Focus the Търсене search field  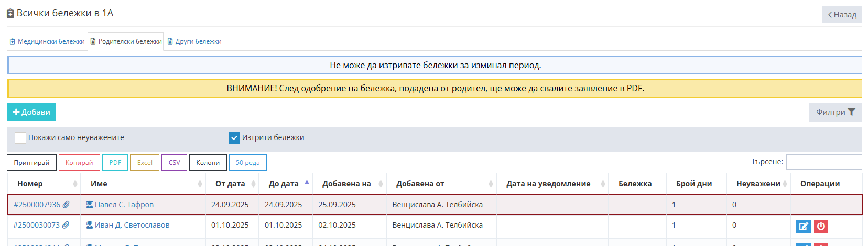tap(824, 162)
